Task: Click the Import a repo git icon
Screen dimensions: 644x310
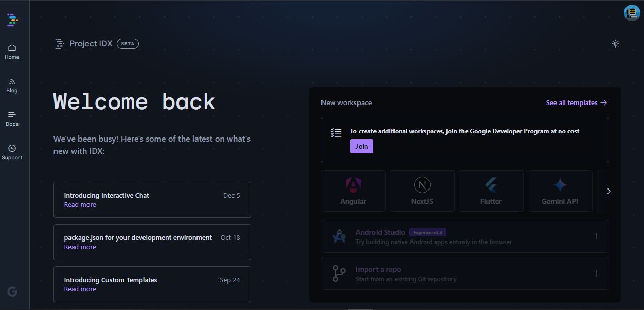Action: [x=339, y=273]
